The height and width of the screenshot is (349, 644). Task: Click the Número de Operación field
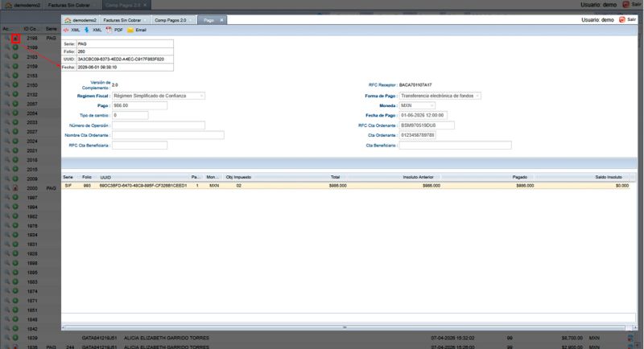(159, 125)
